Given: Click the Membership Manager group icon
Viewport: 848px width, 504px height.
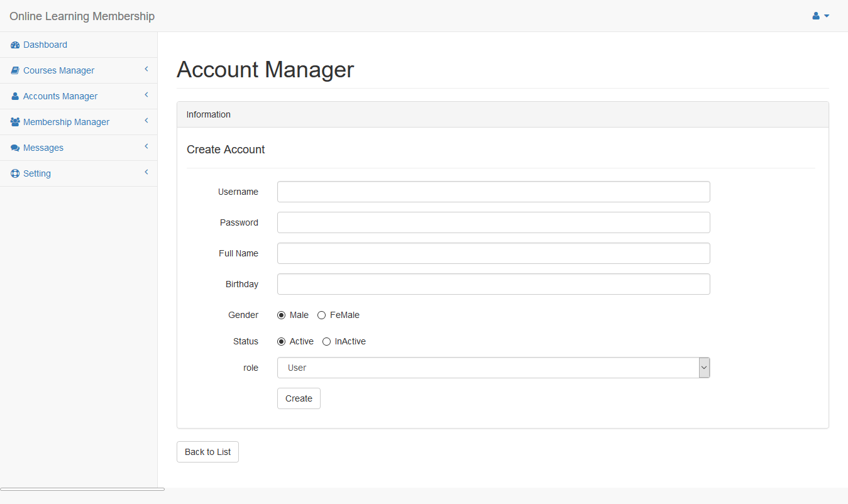Looking at the screenshot, I should coord(15,123).
